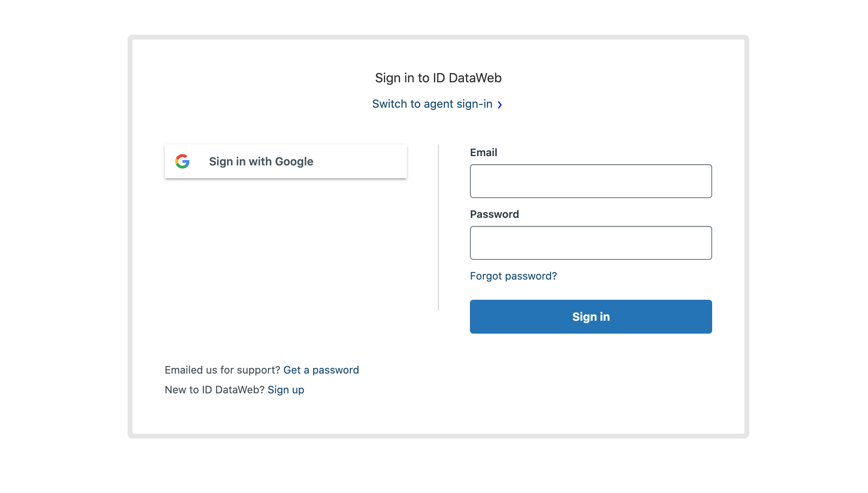This screenshot has width=868, height=493.
Task: Choose Sign in with Google
Action: [x=286, y=161]
